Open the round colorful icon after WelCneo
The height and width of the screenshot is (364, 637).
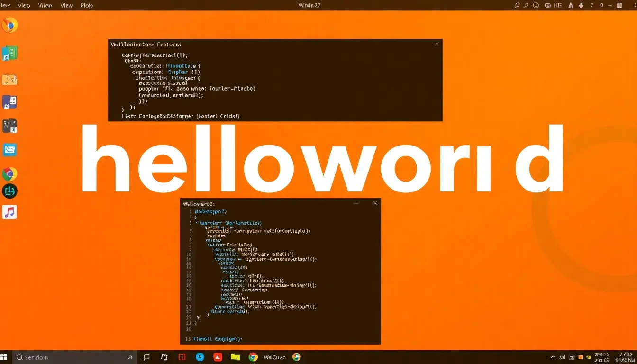(297, 357)
